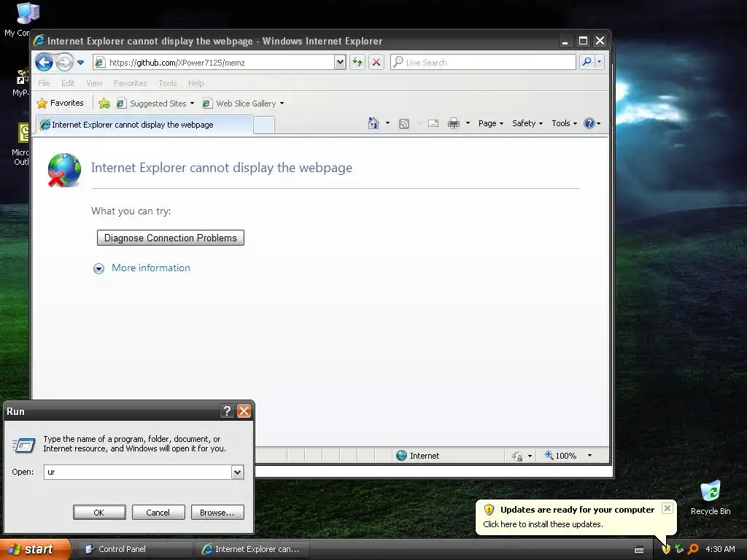Open Web Slice Gallery in favorites bar
The height and width of the screenshot is (560, 747).
tap(243, 104)
